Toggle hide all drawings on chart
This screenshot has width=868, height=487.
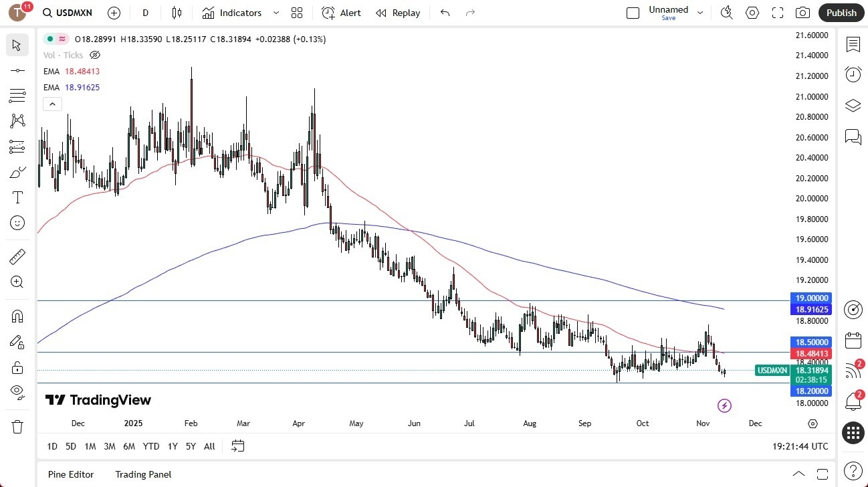(x=17, y=394)
